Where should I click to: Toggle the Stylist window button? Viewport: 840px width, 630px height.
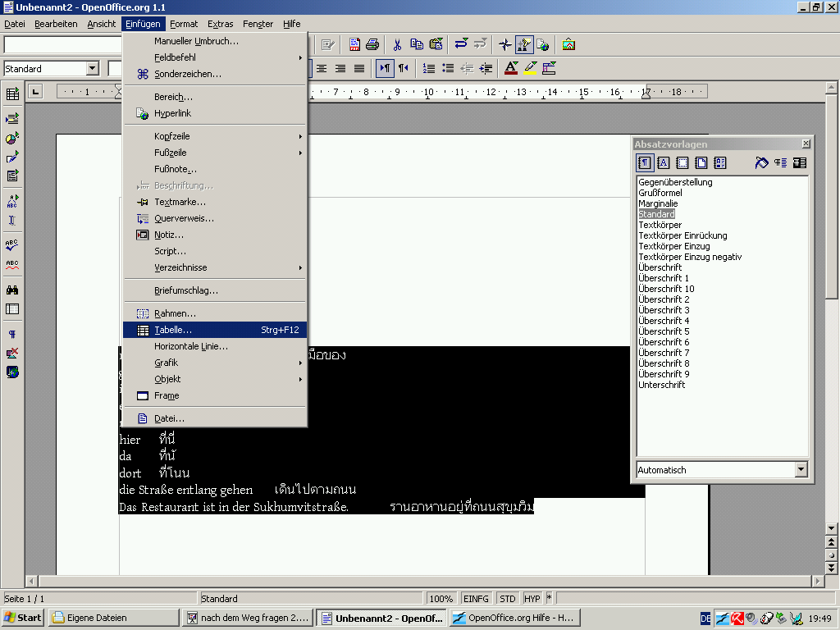[x=524, y=44]
